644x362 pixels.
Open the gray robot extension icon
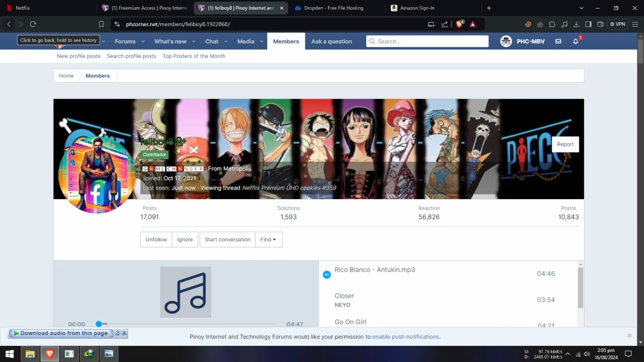pyautogui.click(x=540, y=24)
